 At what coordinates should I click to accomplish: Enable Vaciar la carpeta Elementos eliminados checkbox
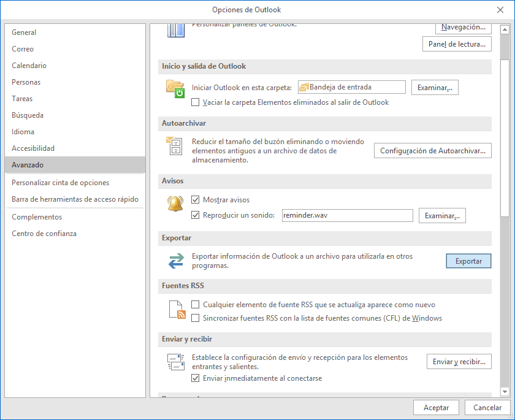(x=195, y=102)
